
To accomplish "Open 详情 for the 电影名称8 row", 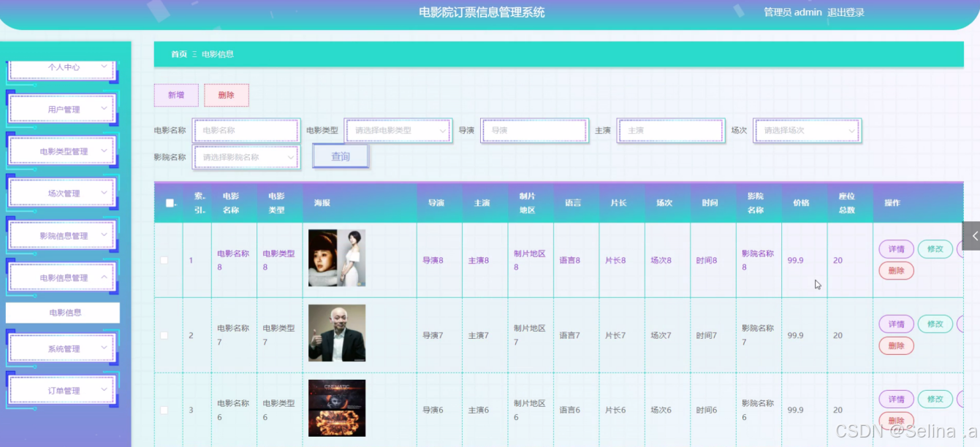I will tap(896, 249).
